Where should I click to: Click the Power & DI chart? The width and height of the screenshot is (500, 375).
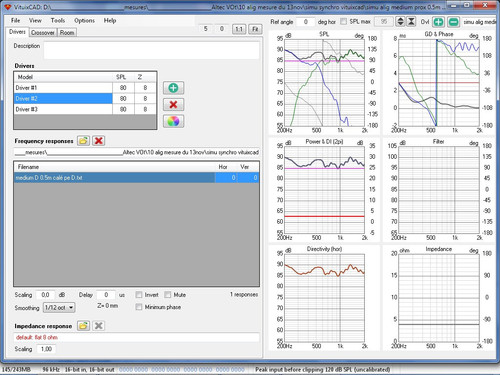(324, 190)
